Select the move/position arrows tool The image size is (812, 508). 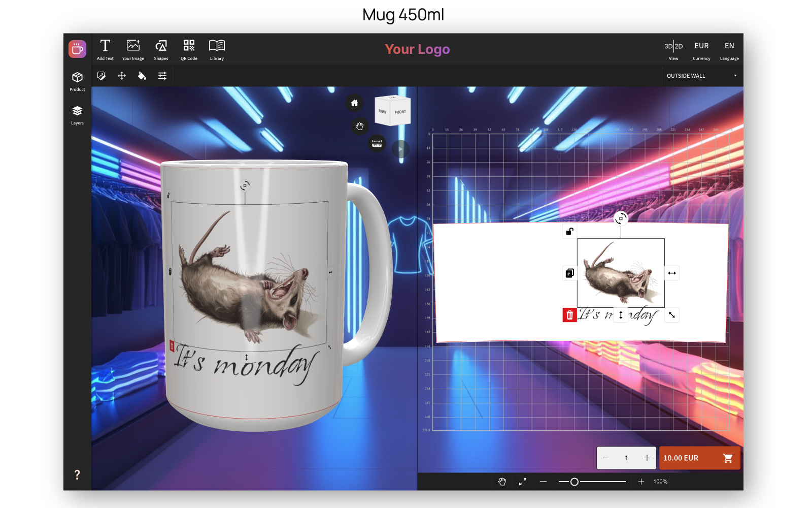[x=122, y=76]
